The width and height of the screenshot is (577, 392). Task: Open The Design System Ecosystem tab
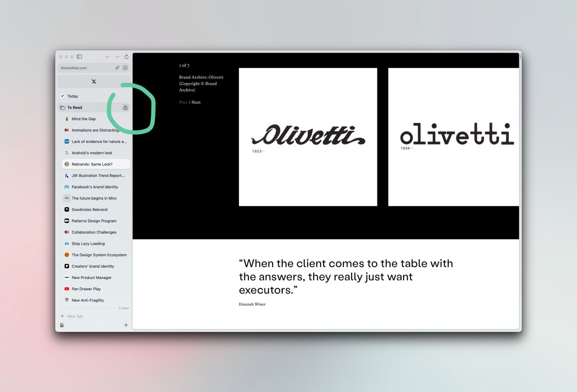pyautogui.click(x=96, y=255)
